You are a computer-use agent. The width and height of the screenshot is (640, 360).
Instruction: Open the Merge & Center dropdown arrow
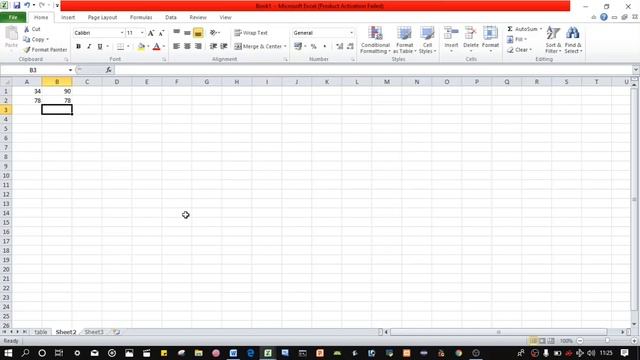(x=285, y=47)
